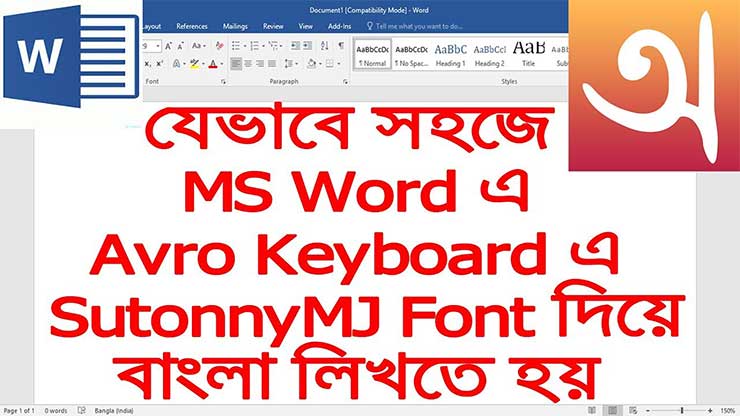Switch to Web Layout view
The width and height of the screenshot is (740, 416).
[633, 410]
